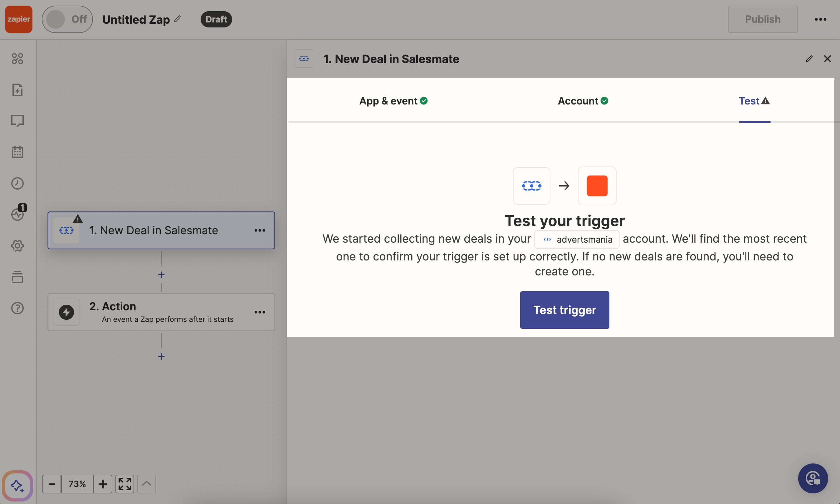
Task: Open the comments sidebar icon
Action: coord(17,121)
